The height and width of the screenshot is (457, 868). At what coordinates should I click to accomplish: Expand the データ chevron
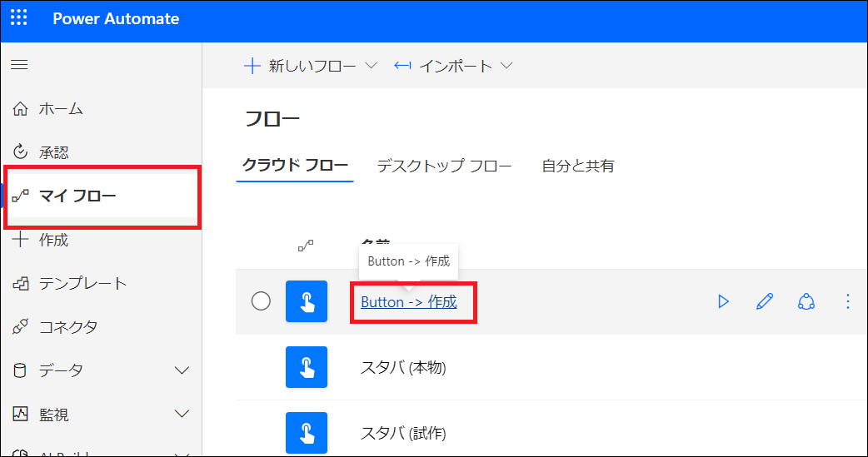182,370
